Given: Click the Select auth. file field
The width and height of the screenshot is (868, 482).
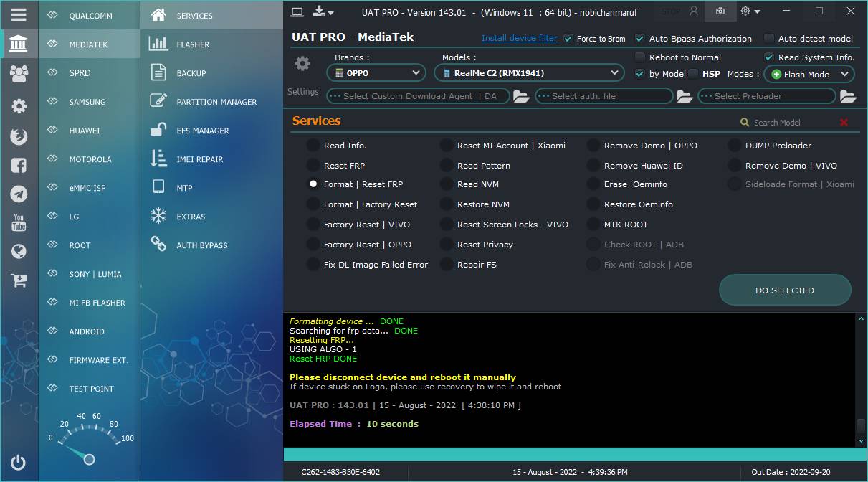Looking at the screenshot, I should coord(604,96).
